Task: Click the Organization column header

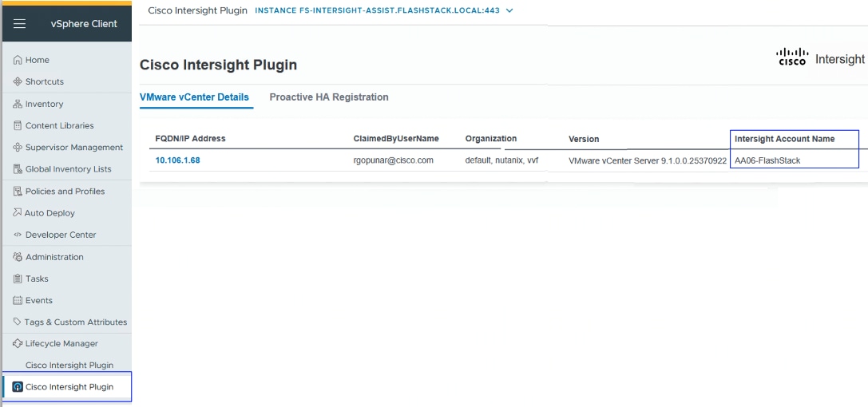Action: (x=491, y=139)
